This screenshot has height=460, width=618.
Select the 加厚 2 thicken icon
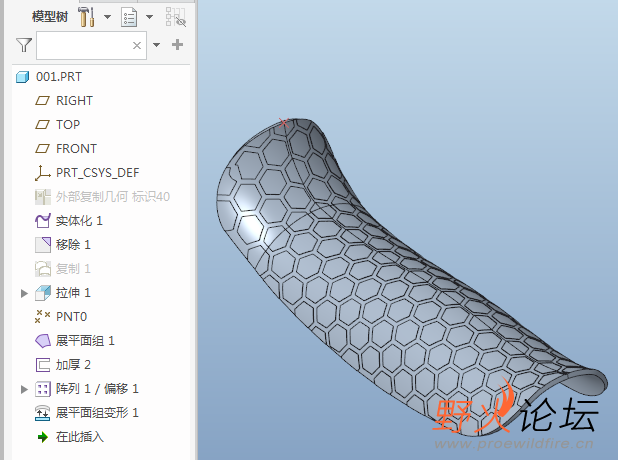[43, 365]
